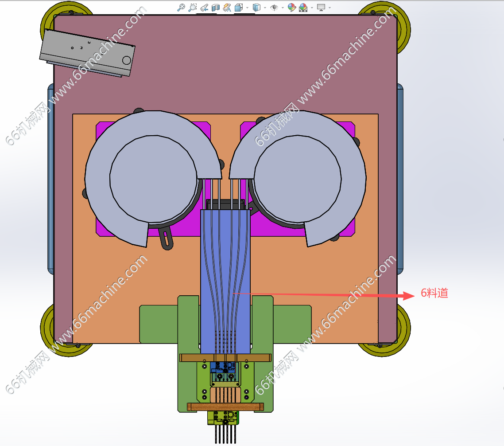Open Dynamic Annotation Views
Viewport: 504px width, 446px height.
227,8
